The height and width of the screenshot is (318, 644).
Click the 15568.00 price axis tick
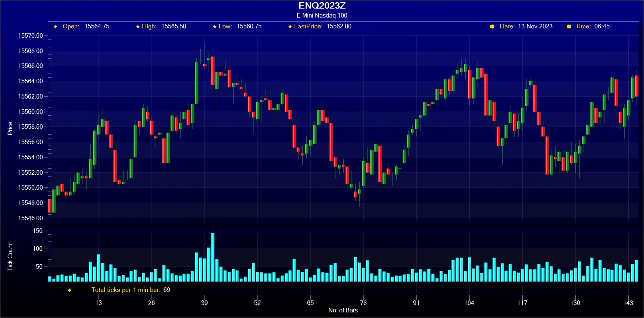pyautogui.click(x=31, y=51)
